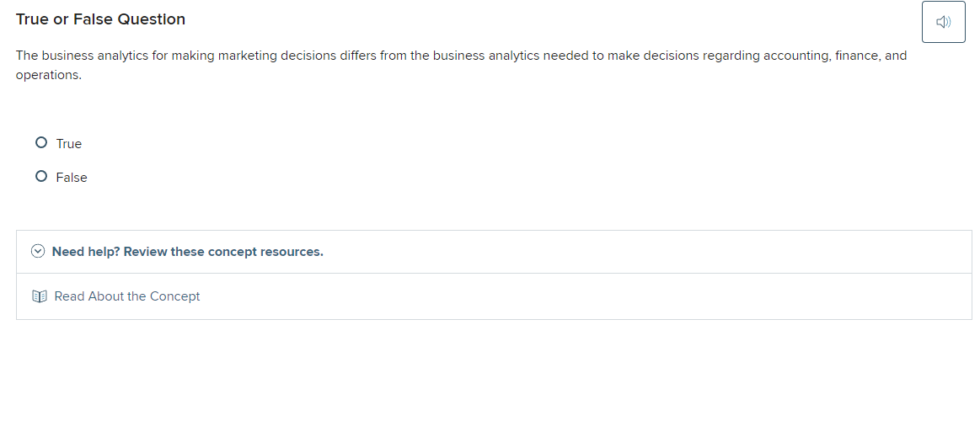This screenshot has width=980, height=421.
Task: Click the words "Need help?" in the header
Action: [86, 252]
